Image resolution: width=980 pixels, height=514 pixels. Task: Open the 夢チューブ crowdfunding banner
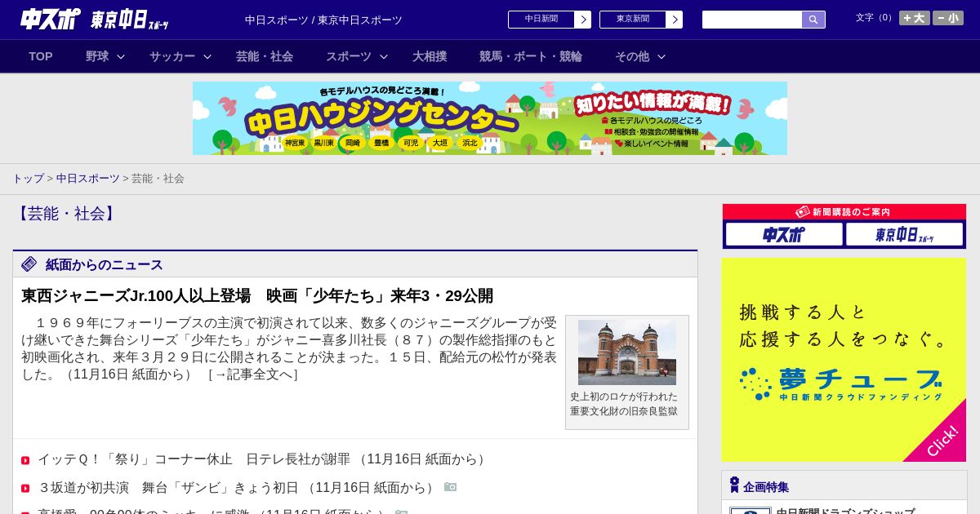[x=844, y=360]
